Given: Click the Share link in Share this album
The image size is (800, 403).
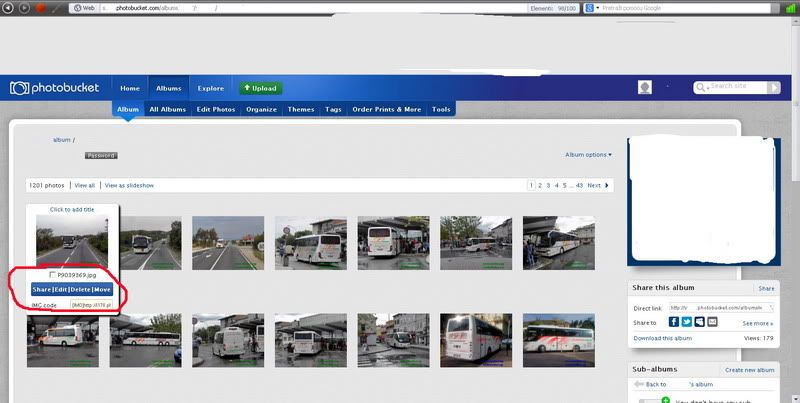Looking at the screenshot, I should [x=766, y=289].
